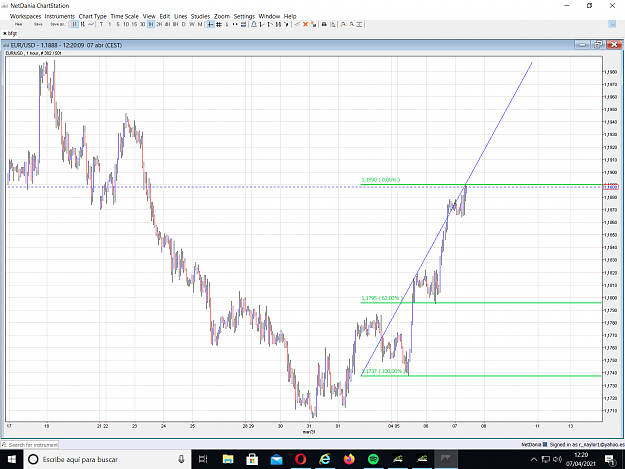Select the 5 minute time scale

[x=118, y=24]
